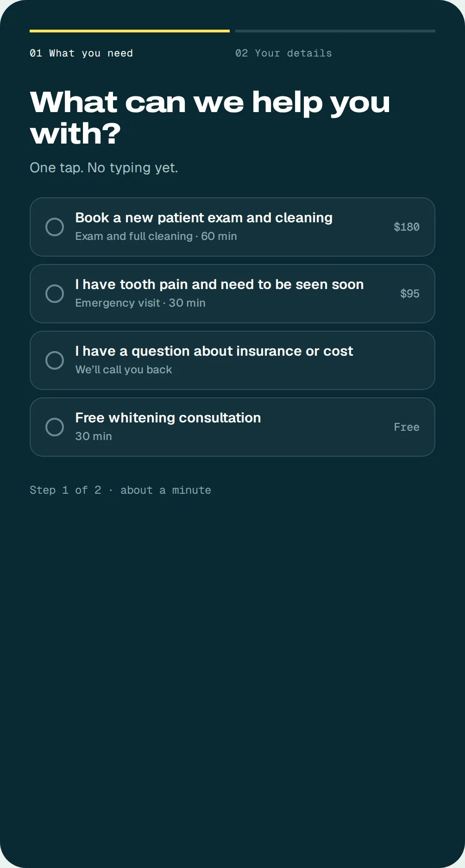The image size is (465, 868).
Task: Click 'Exam and full cleaning · 60 min' subtitle
Action: coord(156,236)
